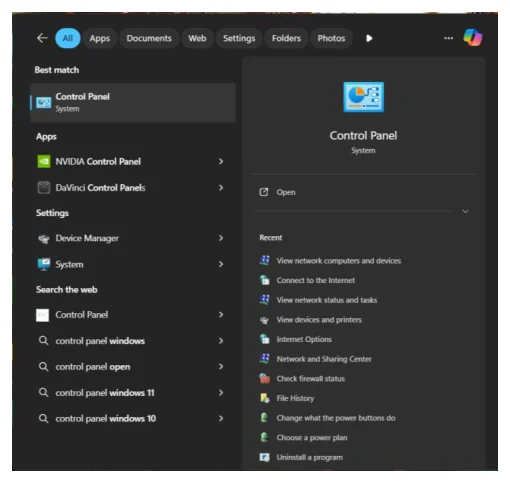Switch to the Settings filter tab
Viewport: 510px width, 483px height.
click(239, 38)
